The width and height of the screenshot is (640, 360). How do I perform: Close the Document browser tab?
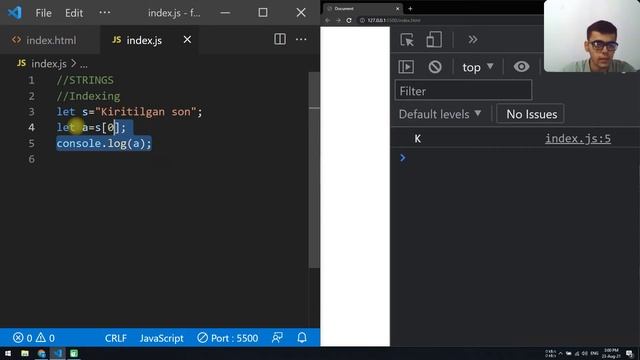pyautogui.click(x=398, y=9)
